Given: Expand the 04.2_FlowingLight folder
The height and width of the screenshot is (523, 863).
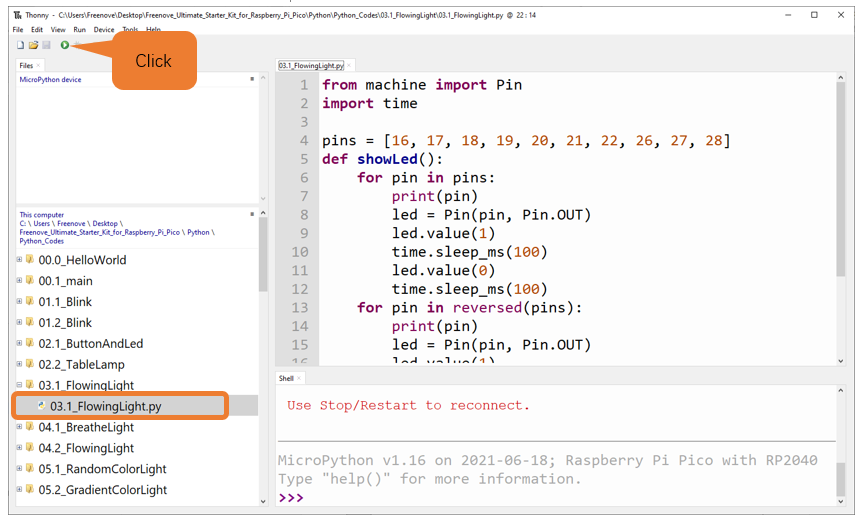Looking at the screenshot, I should [x=19, y=448].
